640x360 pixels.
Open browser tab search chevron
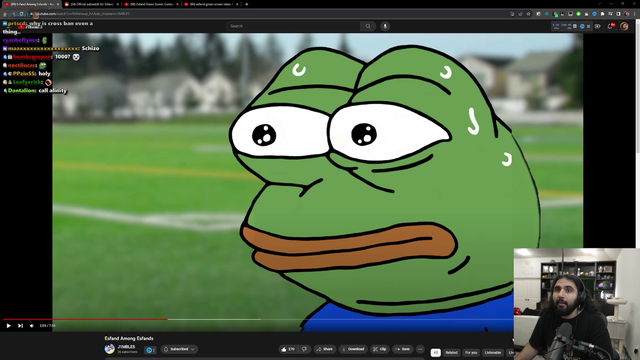pyautogui.click(x=600, y=4)
